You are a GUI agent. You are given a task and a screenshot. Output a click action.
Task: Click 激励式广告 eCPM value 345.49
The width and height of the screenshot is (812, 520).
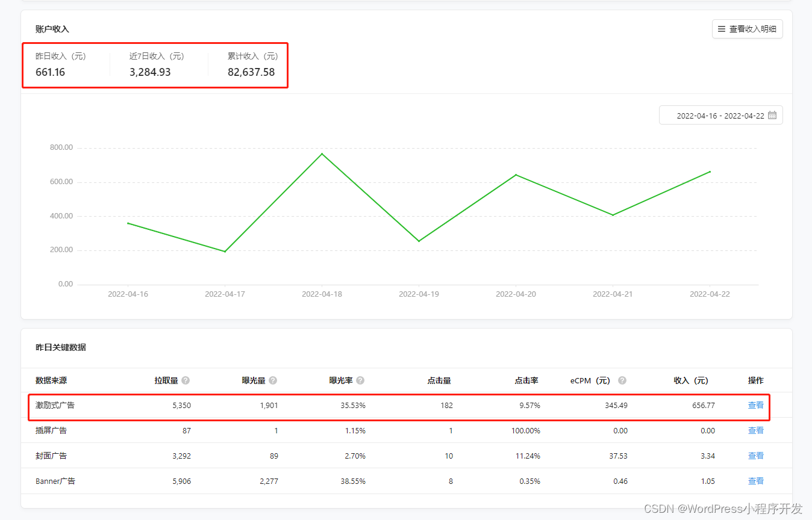coord(616,406)
